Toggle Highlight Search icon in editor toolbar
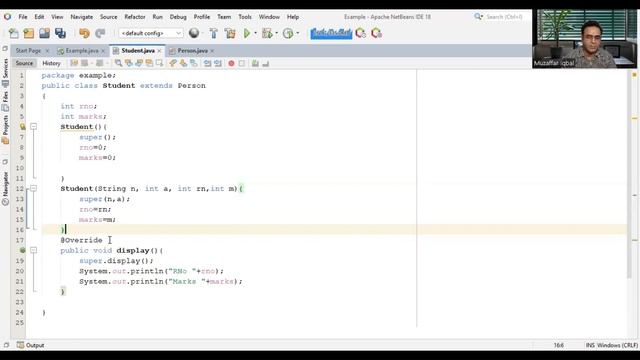 point(149,63)
